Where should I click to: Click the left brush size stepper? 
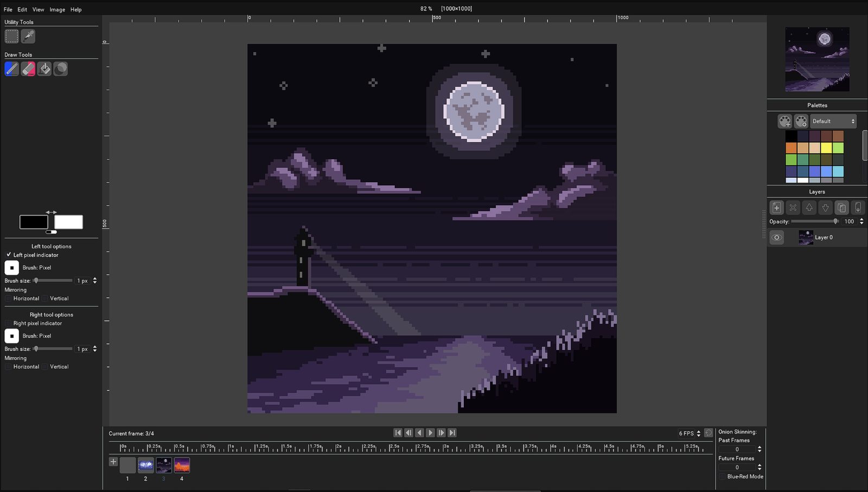coord(95,281)
